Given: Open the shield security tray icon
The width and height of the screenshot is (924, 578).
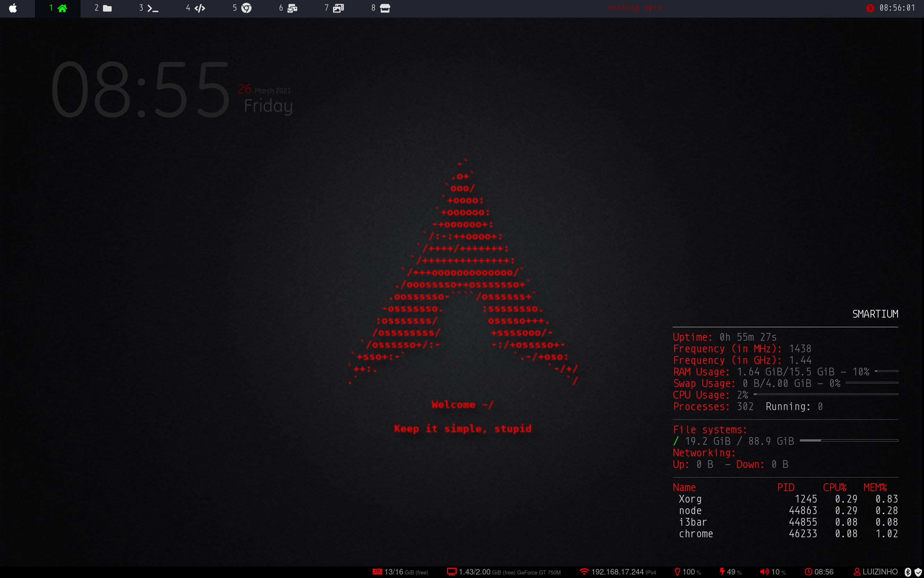Looking at the screenshot, I should pyautogui.click(x=919, y=572).
